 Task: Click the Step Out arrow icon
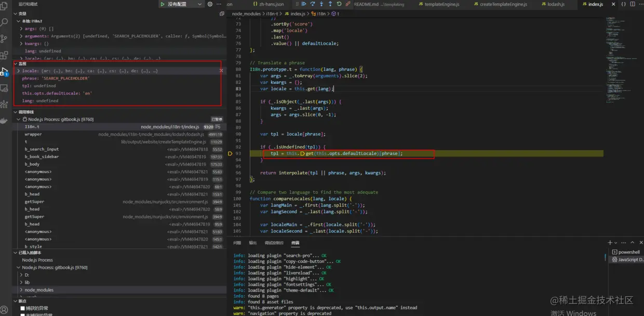pyautogui.click(x=330, y=4)
